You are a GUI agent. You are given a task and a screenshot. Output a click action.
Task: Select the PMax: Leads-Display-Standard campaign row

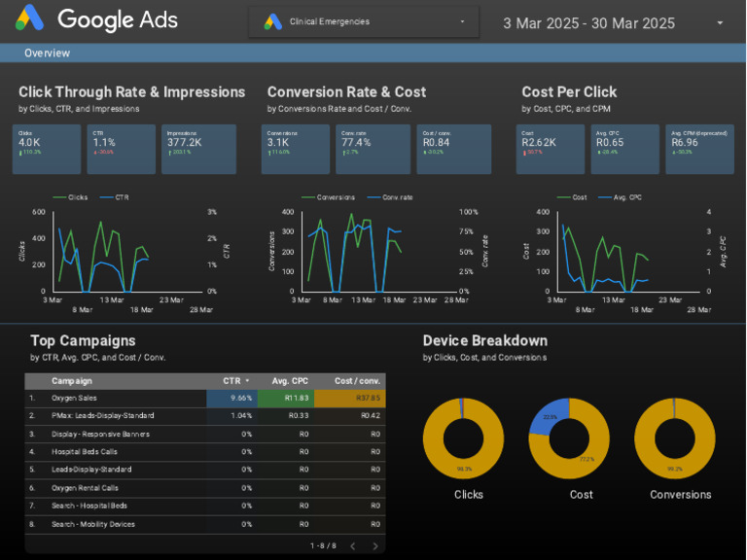click(x=205, y=416)
